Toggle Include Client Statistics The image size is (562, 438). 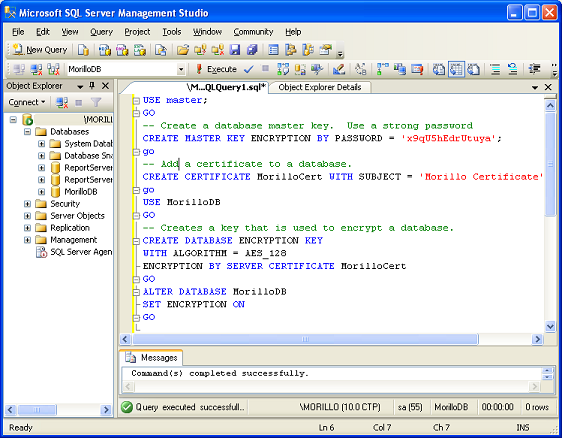tap(400, 69)
